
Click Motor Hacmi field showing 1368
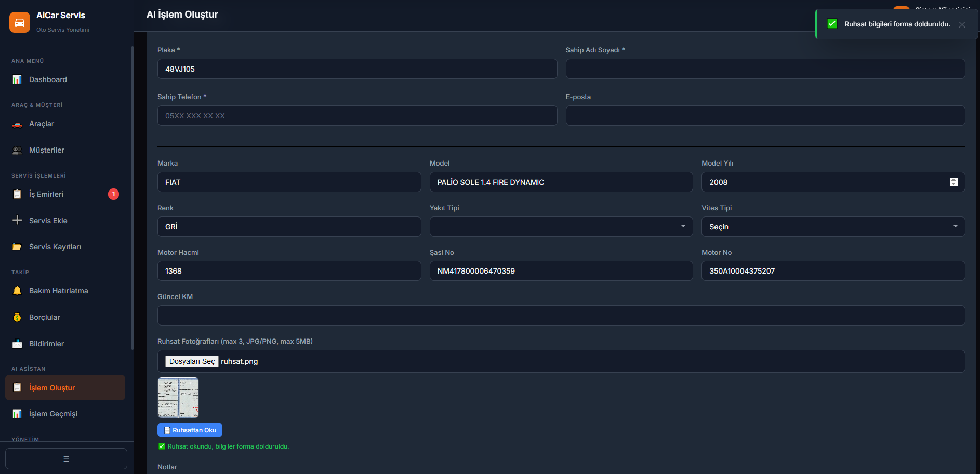point(289,270)
